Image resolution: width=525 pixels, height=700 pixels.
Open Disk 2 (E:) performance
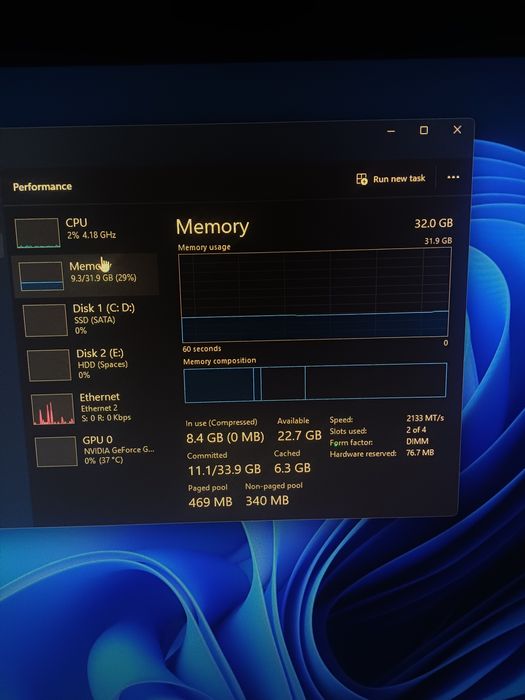89,364
